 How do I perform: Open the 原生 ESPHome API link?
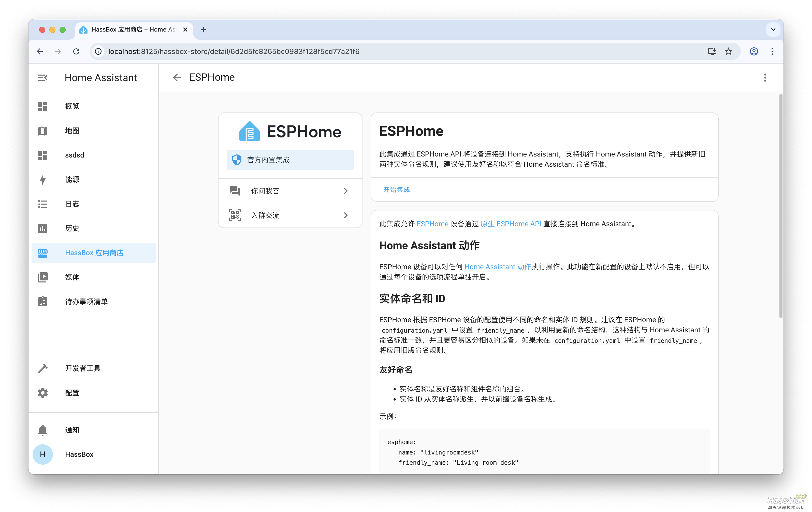[x=511, y=224]
